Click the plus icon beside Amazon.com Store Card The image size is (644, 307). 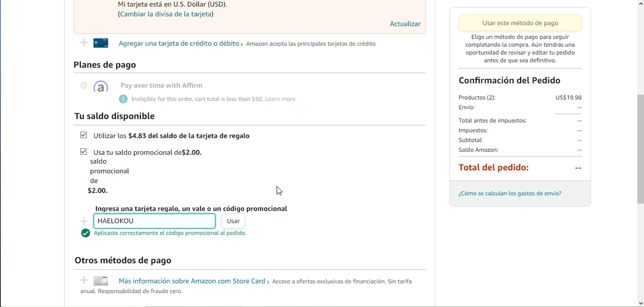click(84, 280)
